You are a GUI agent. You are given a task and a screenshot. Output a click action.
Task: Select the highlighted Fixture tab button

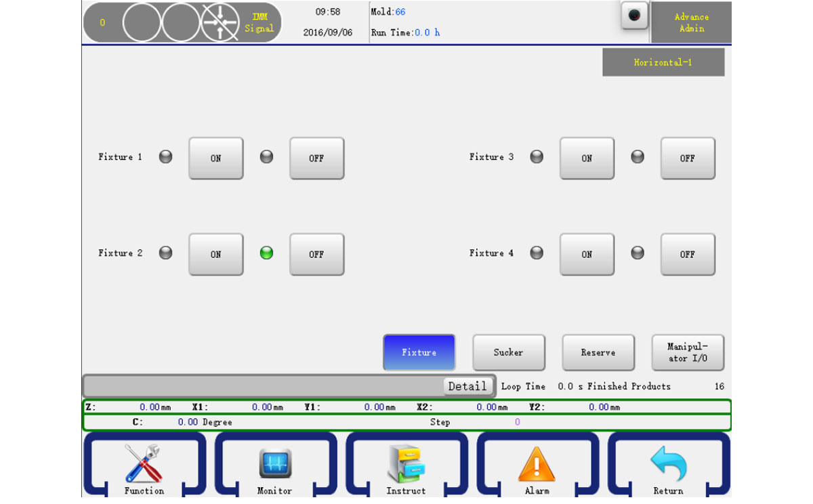(419, 352)
